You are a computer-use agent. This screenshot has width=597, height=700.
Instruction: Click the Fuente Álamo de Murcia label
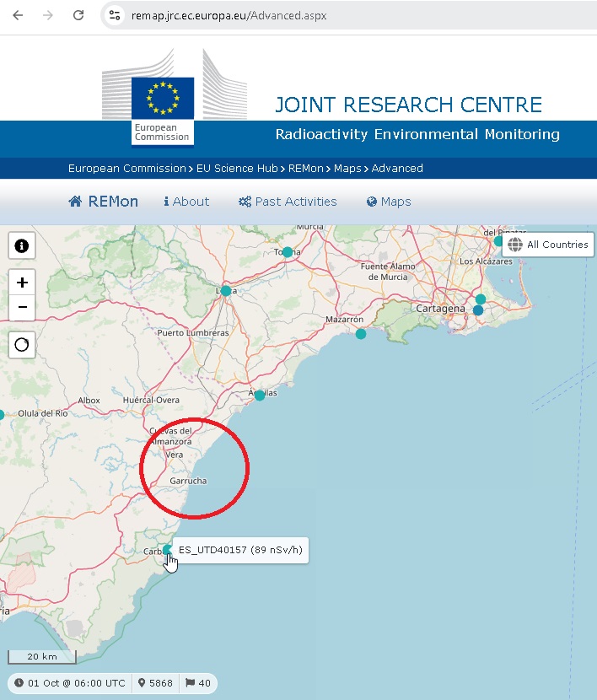pyautogui.click(x=388, y=272)
